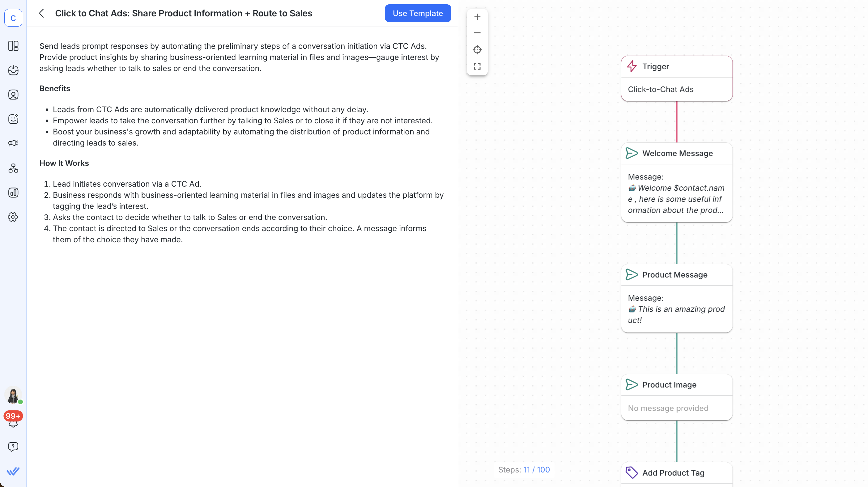Open the Broadcasts megaphone icon
This screenshot has height=487, width=868.
(x=13, y=143)
